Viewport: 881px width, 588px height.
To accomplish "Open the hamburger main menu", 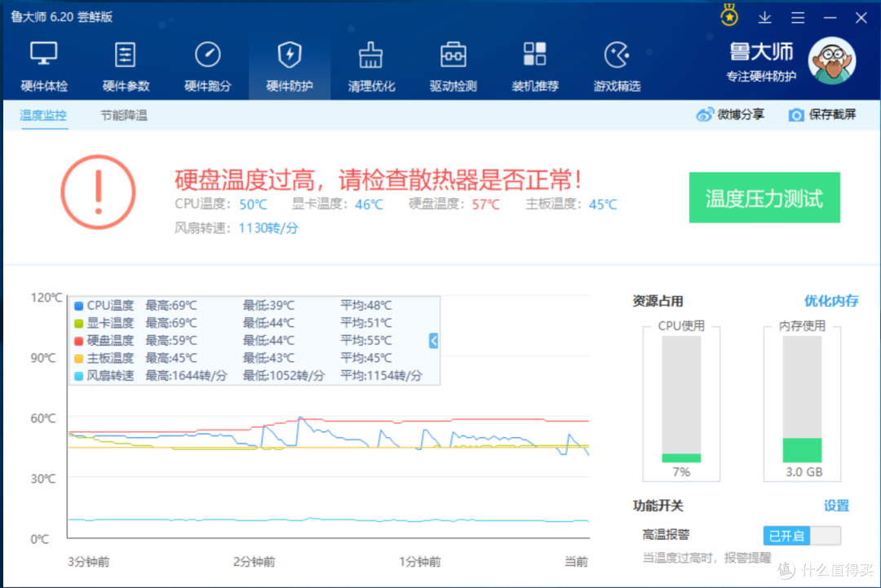I will 797,17.
